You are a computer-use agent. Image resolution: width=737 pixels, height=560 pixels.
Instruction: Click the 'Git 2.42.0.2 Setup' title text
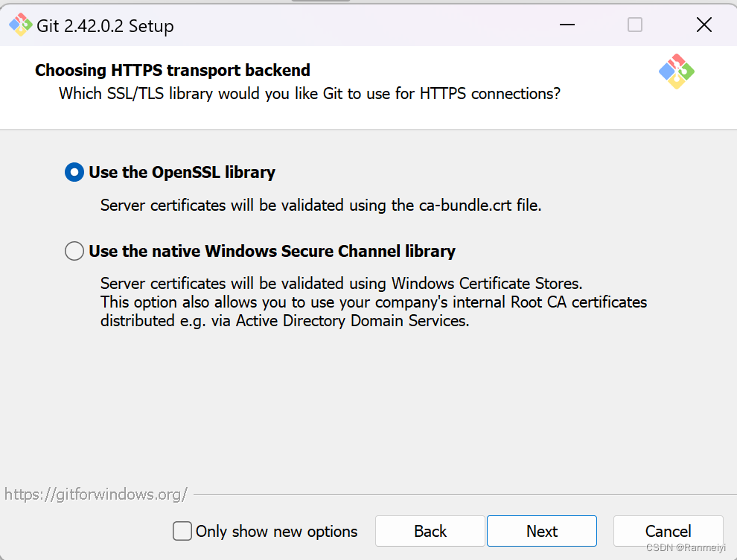point(105,26)
